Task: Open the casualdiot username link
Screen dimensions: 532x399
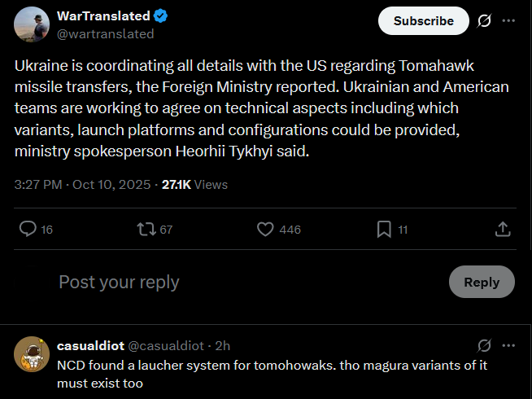Action: pos(90,346)
